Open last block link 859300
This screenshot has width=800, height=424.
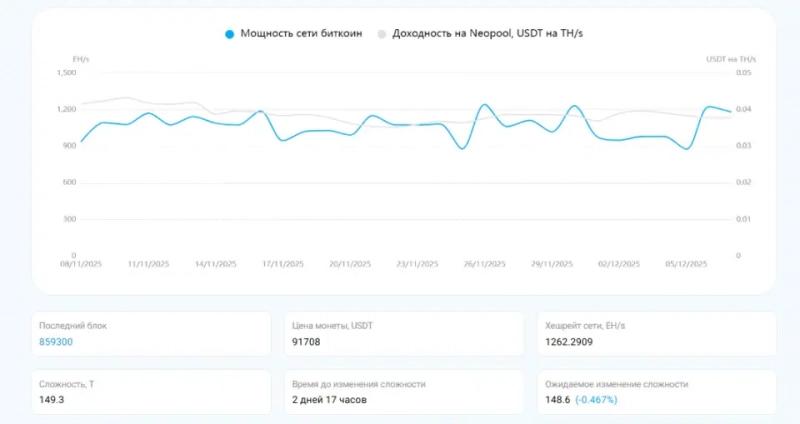[56, 342]
